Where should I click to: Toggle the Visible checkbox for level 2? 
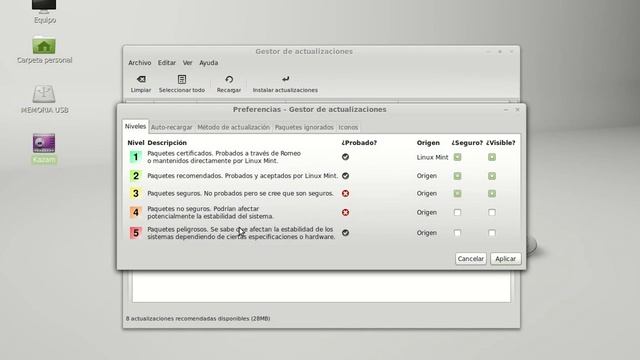point(492,176)
